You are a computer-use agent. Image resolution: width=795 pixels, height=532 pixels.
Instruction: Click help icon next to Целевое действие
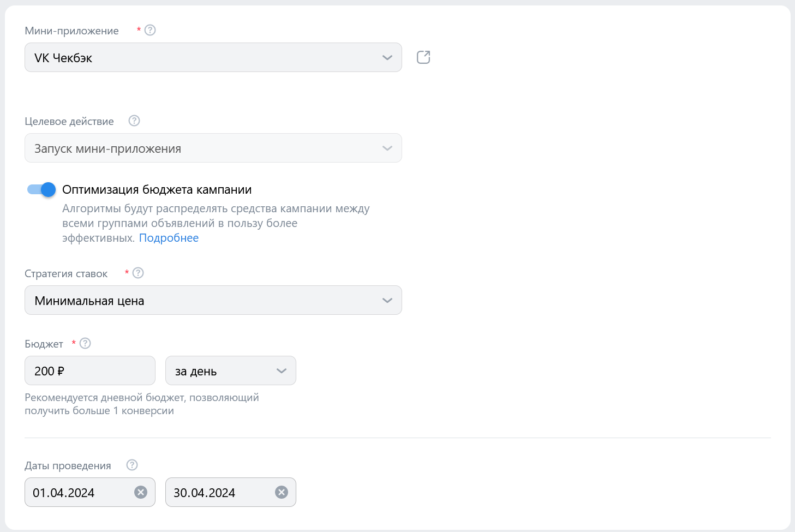point(134,121)
